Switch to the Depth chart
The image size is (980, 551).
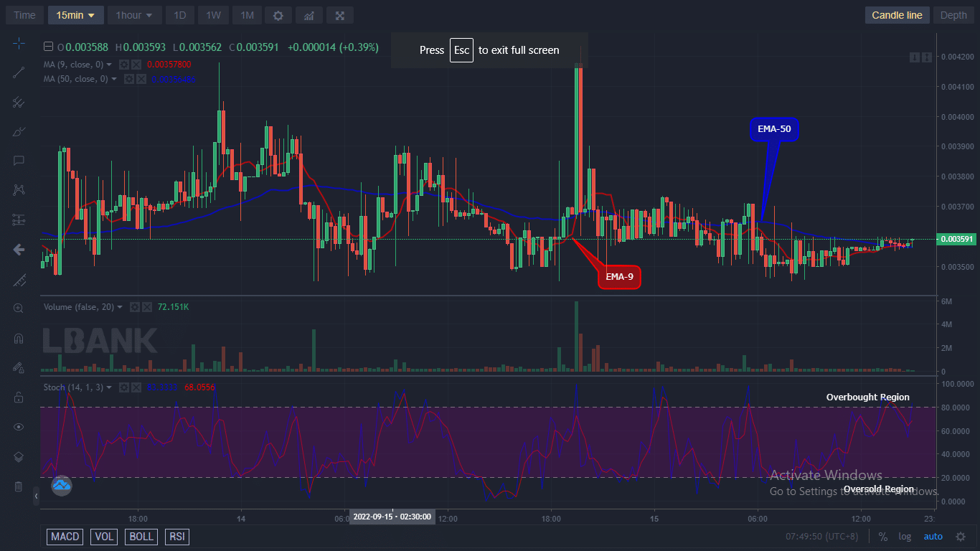[x=953, y=15]
